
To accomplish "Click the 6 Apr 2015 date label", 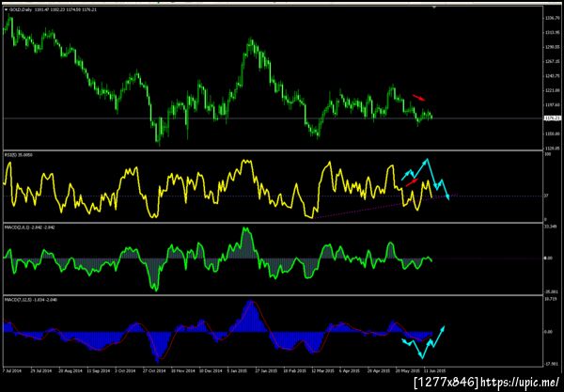I will pyautogui.click(x=350, y=370).
